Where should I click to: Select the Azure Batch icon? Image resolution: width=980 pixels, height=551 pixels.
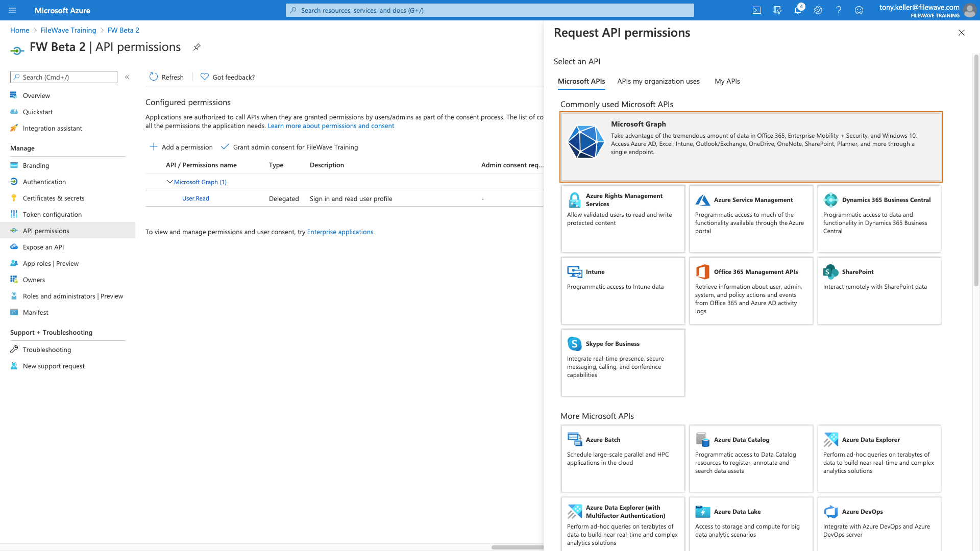pos(574,440)
